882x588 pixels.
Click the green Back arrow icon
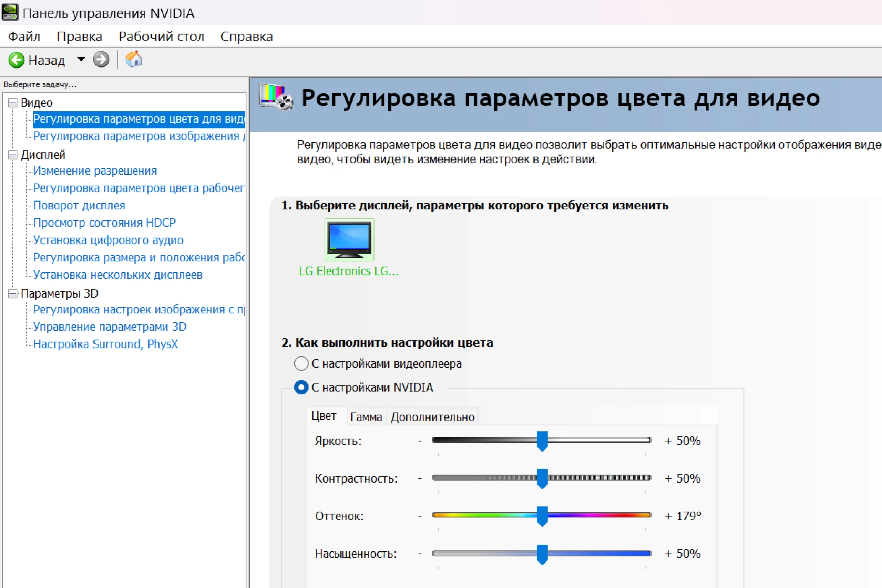(x=16, y=60)
